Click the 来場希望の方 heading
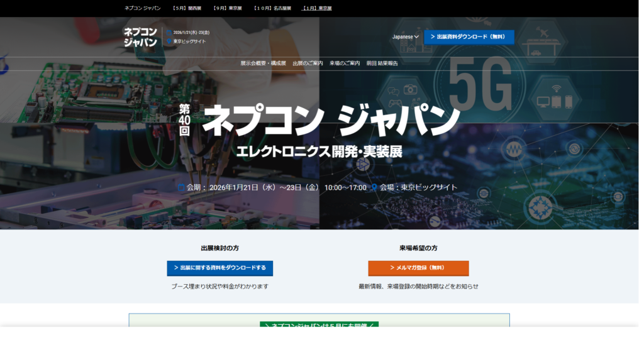This screenshot has height=362, width=644. (x=418, y=248)
